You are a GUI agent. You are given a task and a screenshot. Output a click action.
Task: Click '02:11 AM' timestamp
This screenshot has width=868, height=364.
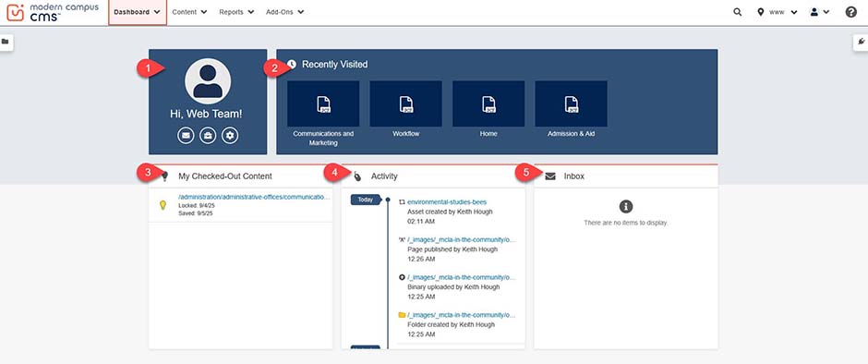[x=421, y=221]
